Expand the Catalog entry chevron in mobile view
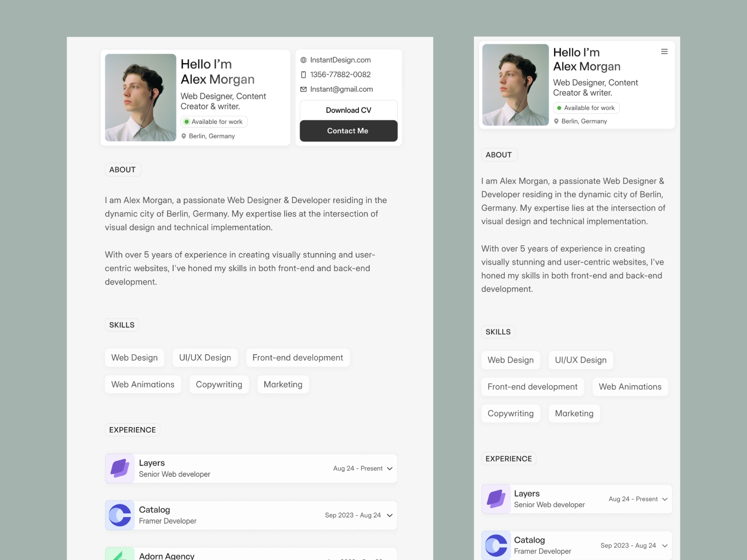 tap(665, 546)
